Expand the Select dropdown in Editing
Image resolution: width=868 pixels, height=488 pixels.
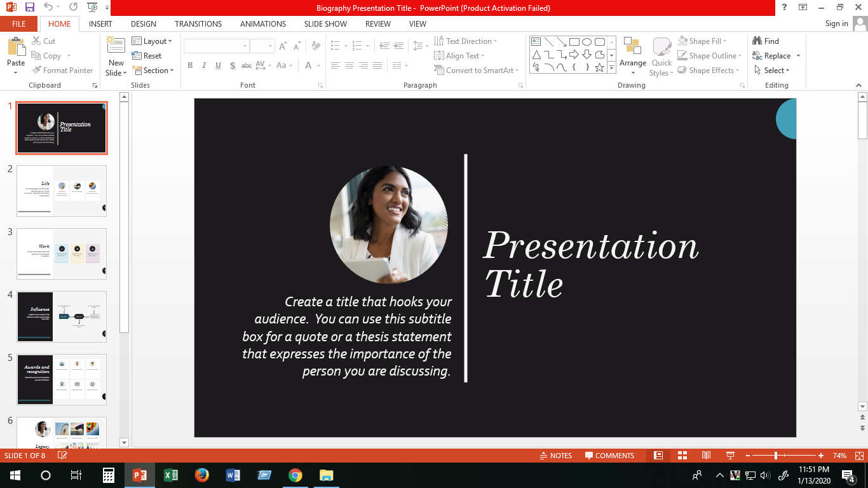pyautogui.click(x=772, y=71)
